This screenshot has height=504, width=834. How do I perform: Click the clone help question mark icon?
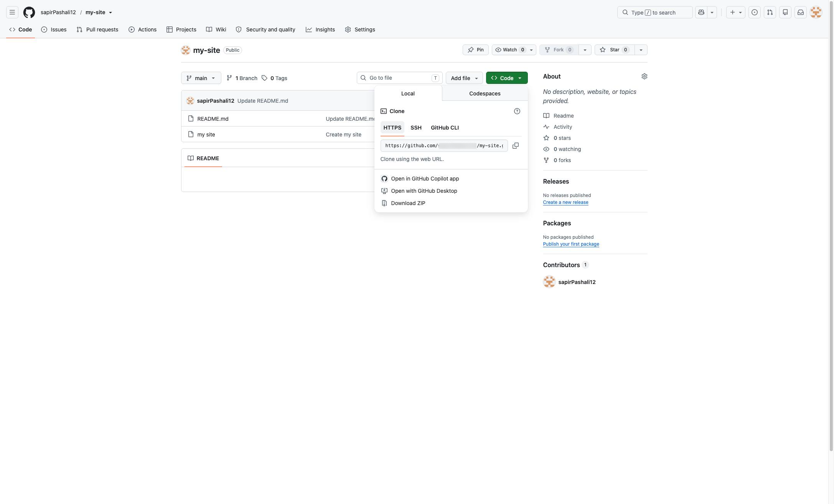click(x=517, y=111)
